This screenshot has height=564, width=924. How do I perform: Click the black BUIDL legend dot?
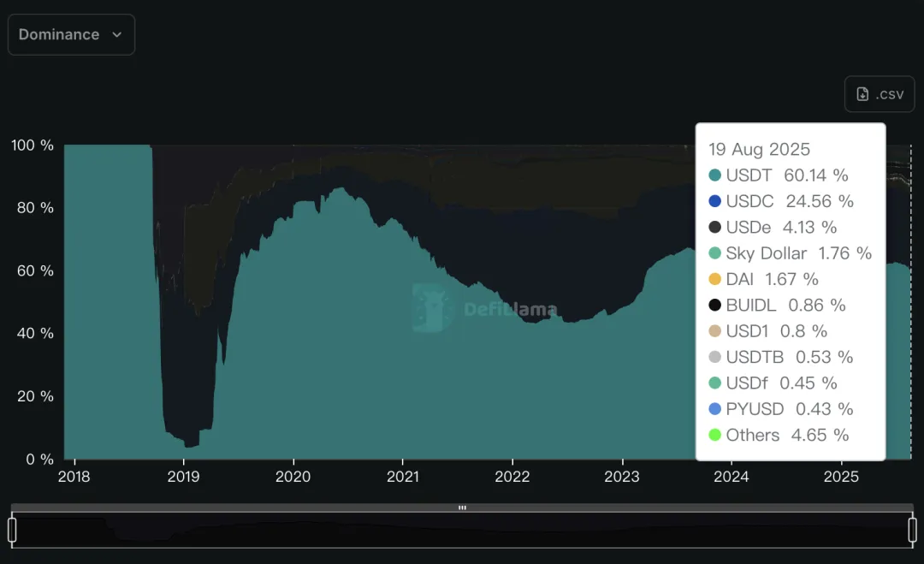click(715, 305)
